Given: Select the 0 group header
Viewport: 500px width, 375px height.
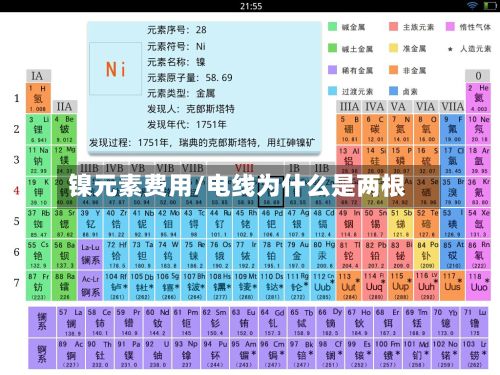Looking at the screenshot, I should pyautogui.click(x=478, y=76).
